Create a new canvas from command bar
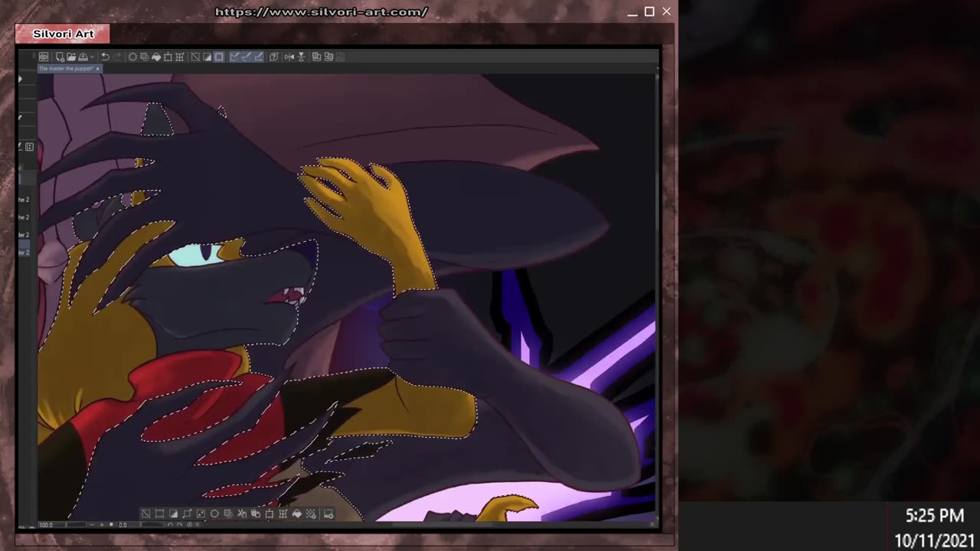Viewport: 980px width, 551px height. click(60, 57)
